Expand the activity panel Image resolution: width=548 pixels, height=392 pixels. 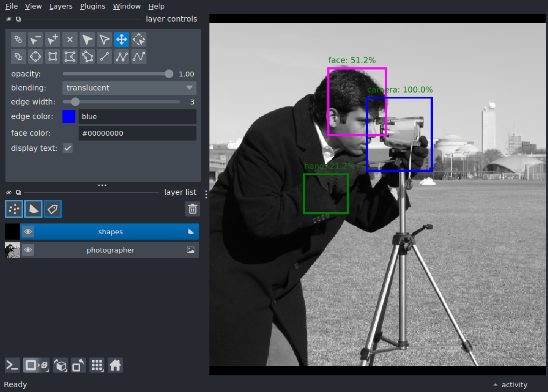click(x=510, y=384)
